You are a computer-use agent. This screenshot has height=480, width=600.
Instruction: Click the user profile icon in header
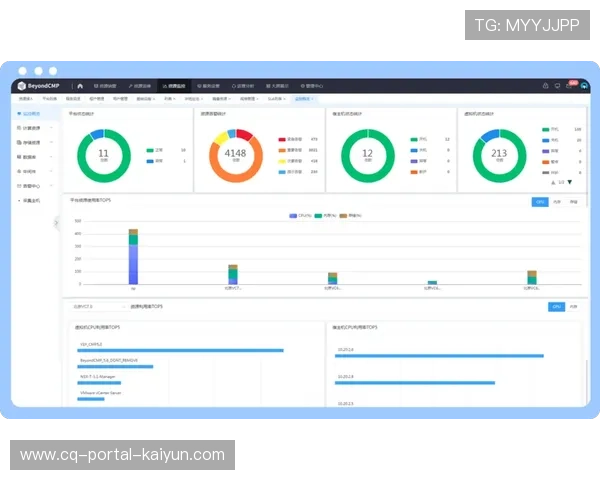583,86
